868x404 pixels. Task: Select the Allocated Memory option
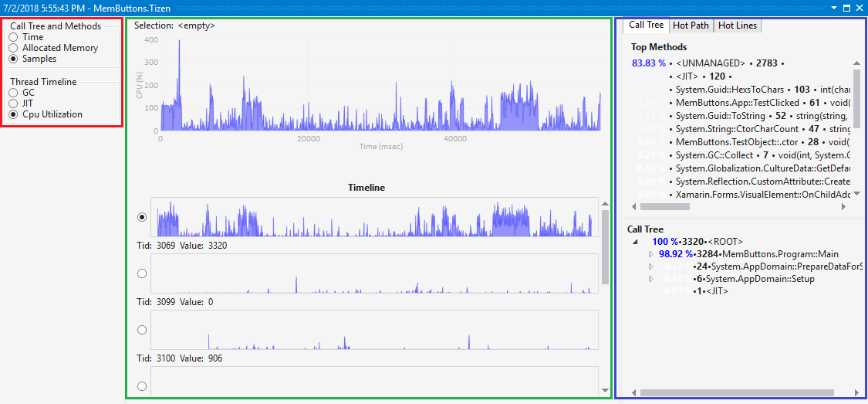(13, 48)
